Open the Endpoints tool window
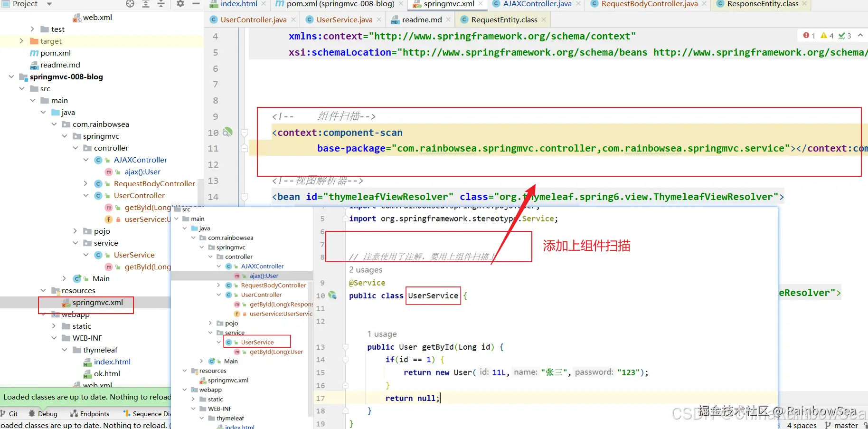The width and height of the screenshot is (868, 429). pos(90,414)
